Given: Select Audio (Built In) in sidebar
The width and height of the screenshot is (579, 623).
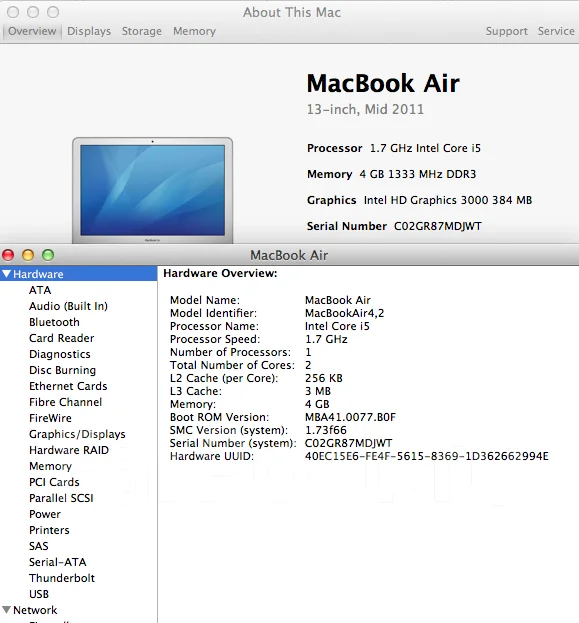Looking at the screenshot, I should pyautogui.click(x=68, y=306).
